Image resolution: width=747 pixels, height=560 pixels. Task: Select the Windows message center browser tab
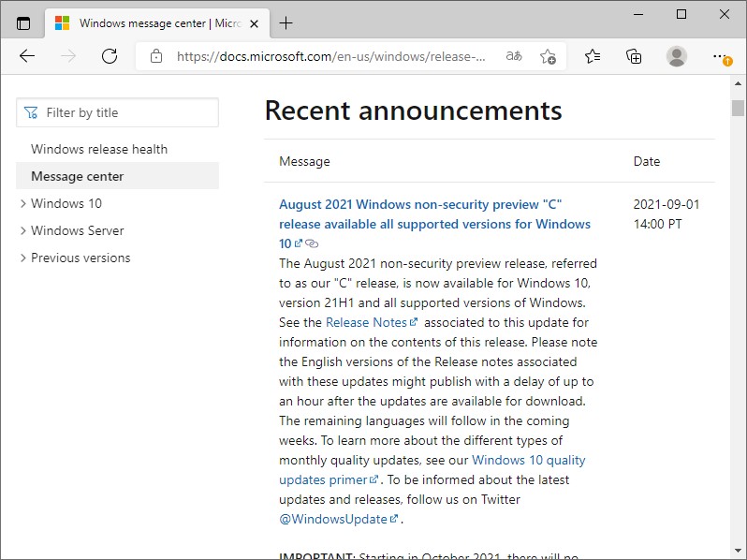coord(157,23)
